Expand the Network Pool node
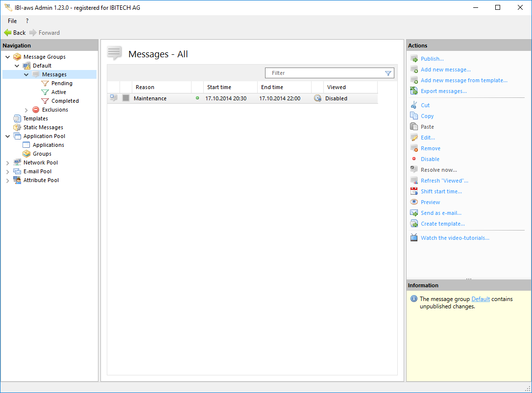Image resolution: width=532 pixels, height=393 pixels. tap(8, 162)
